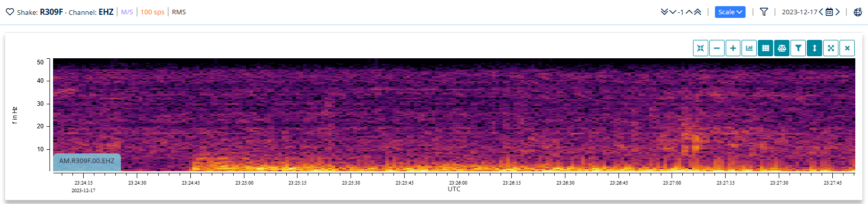Click the plus button on chart

[x=733, y=48]
